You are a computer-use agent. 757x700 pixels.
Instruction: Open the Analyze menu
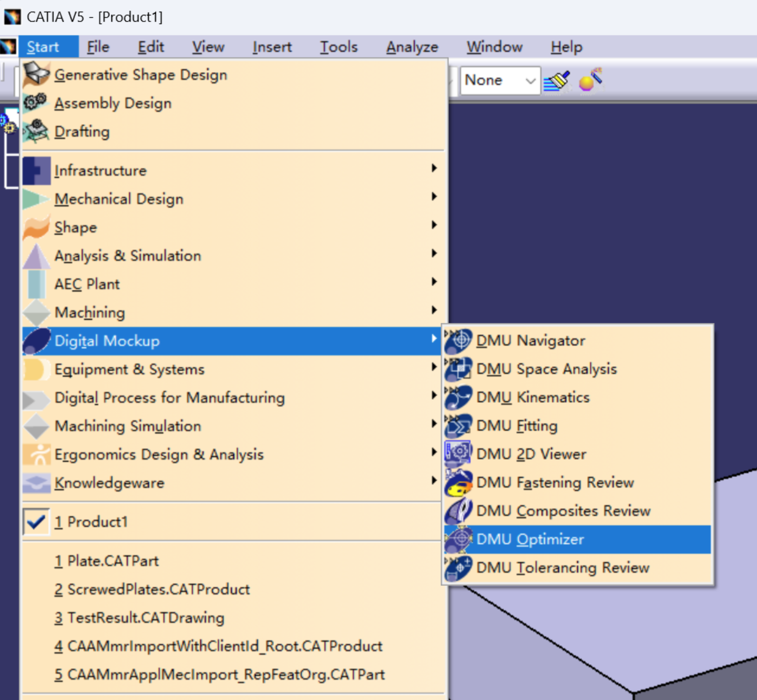coord(412,47)
